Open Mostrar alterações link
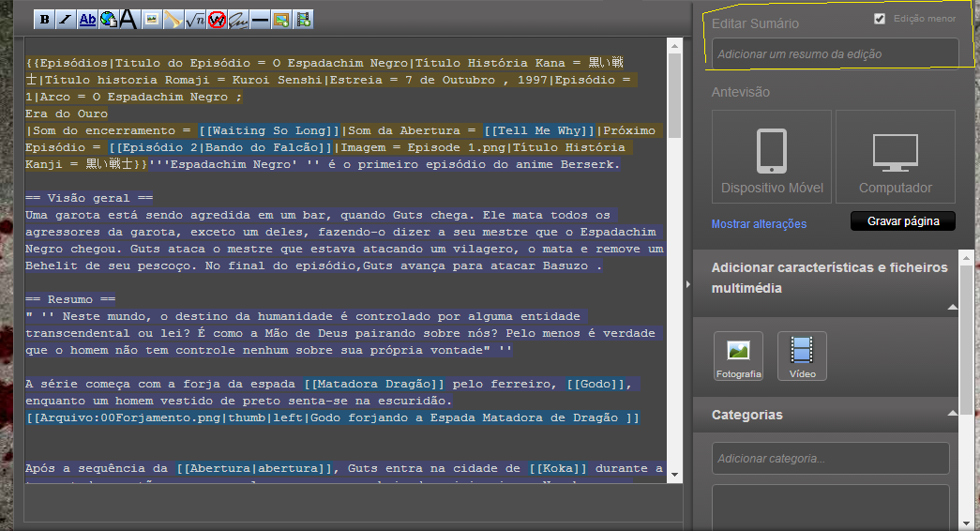The image size is (980, 531). 759,224
